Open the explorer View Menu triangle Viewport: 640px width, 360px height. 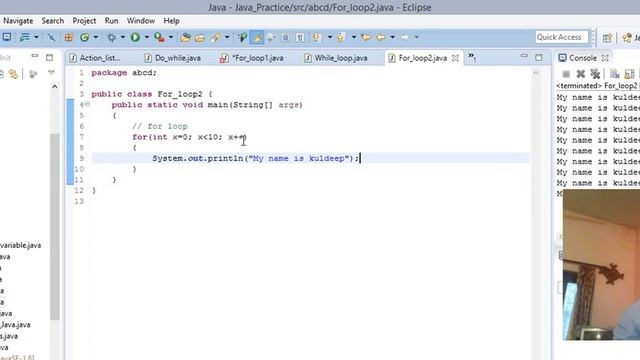51,73
